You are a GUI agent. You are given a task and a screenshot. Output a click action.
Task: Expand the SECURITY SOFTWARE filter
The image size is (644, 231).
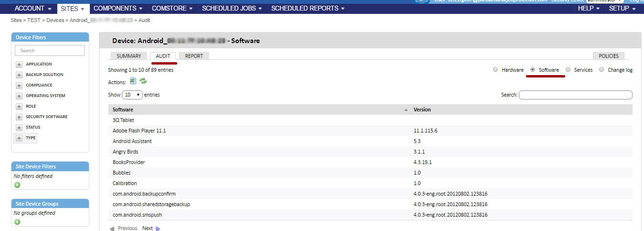coord(19,117)
